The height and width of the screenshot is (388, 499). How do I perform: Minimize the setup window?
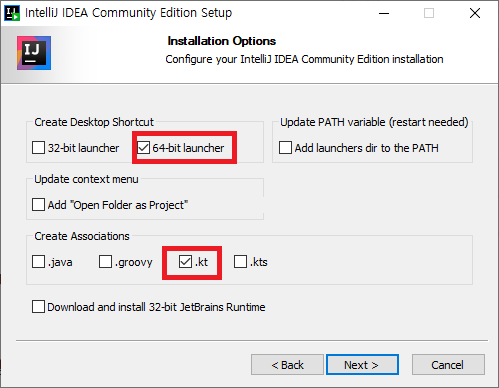[x=384, y=13]
